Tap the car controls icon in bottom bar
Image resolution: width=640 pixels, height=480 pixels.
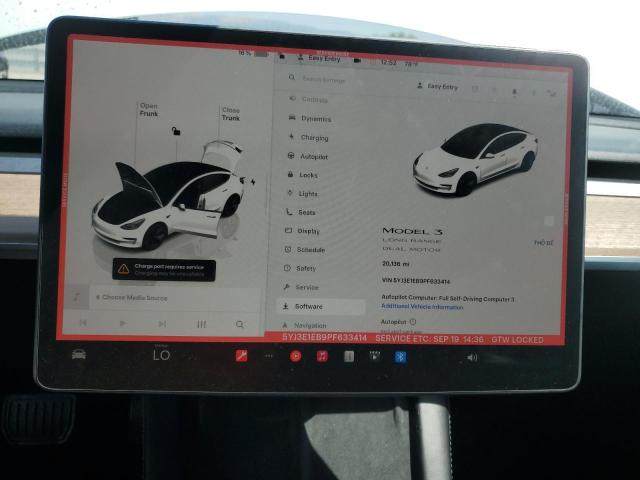coord(78,354)
